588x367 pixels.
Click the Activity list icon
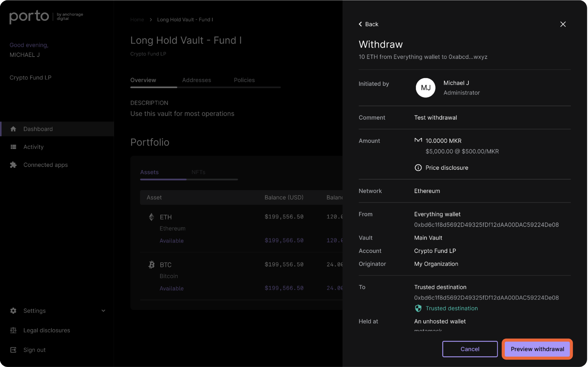click(x=13, y=147)
